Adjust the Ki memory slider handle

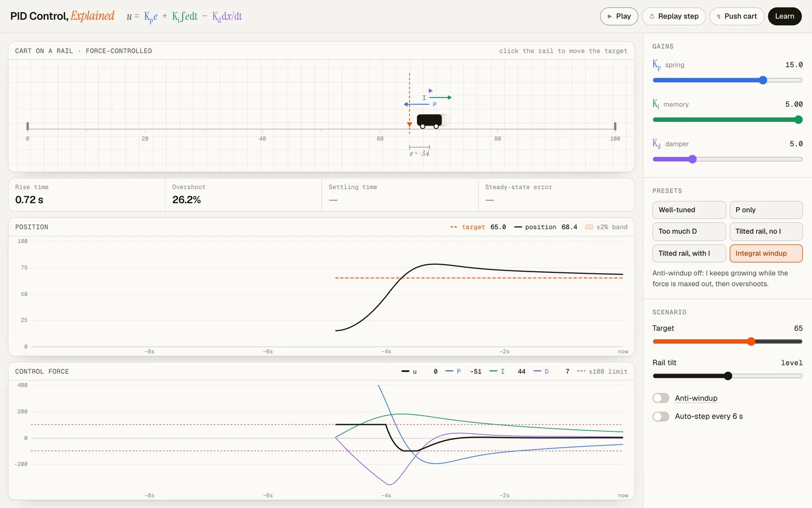[798, 120]
